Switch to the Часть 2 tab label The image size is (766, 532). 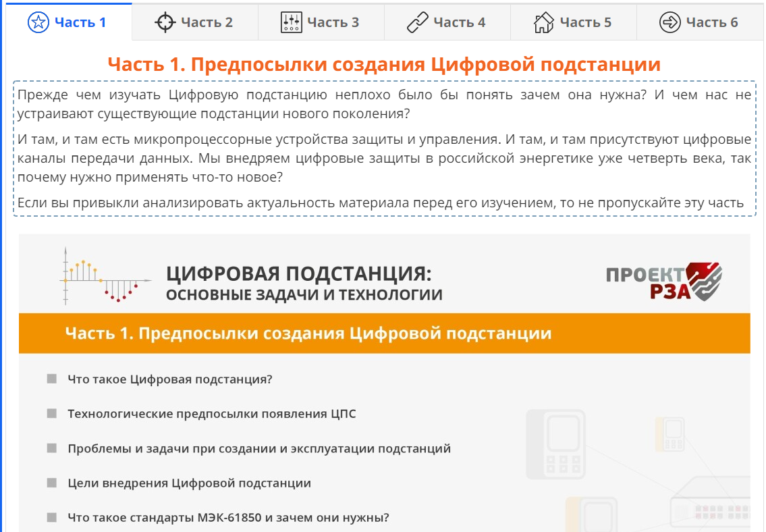click(207, 22)
